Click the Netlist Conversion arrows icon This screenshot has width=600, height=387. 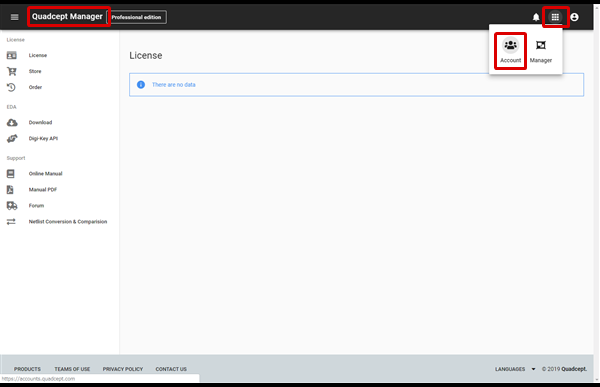point(11,222)
